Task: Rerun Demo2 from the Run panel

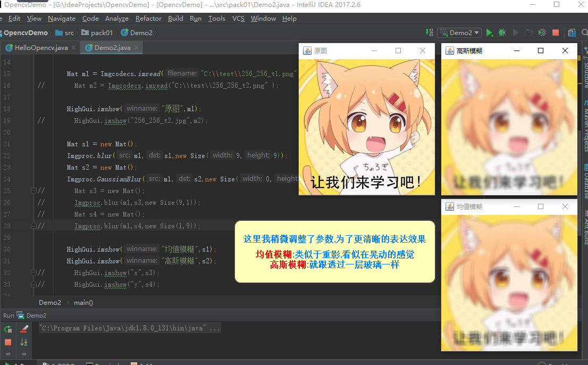Action: pos(8,329)
